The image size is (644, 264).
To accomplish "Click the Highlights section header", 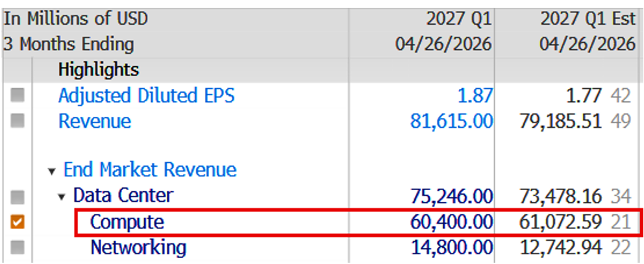I will coord(99,70).
